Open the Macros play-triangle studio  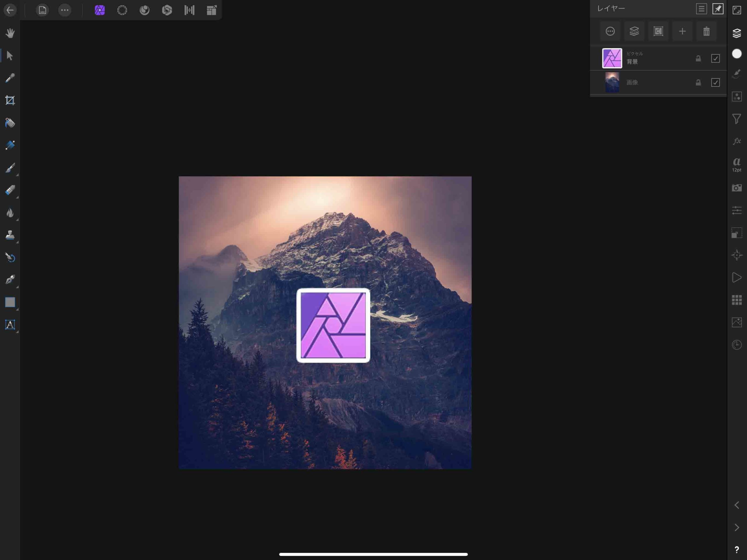point(736,278)
